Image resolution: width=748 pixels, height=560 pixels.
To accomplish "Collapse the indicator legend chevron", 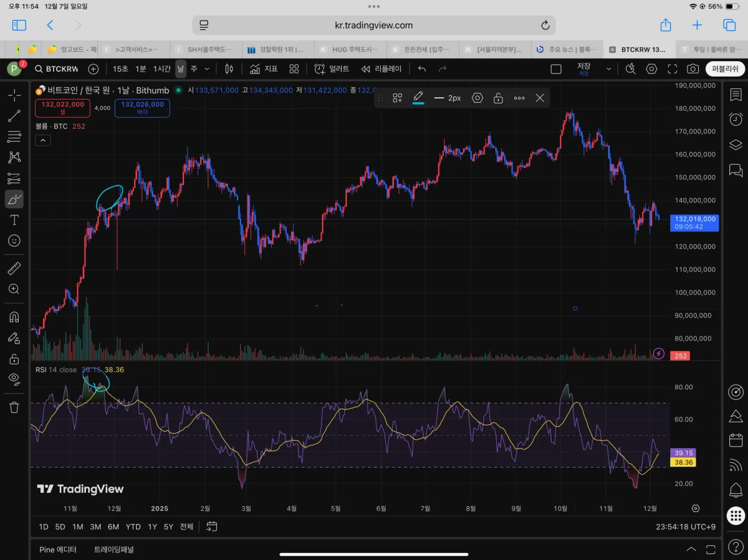I will coord(43,141).
